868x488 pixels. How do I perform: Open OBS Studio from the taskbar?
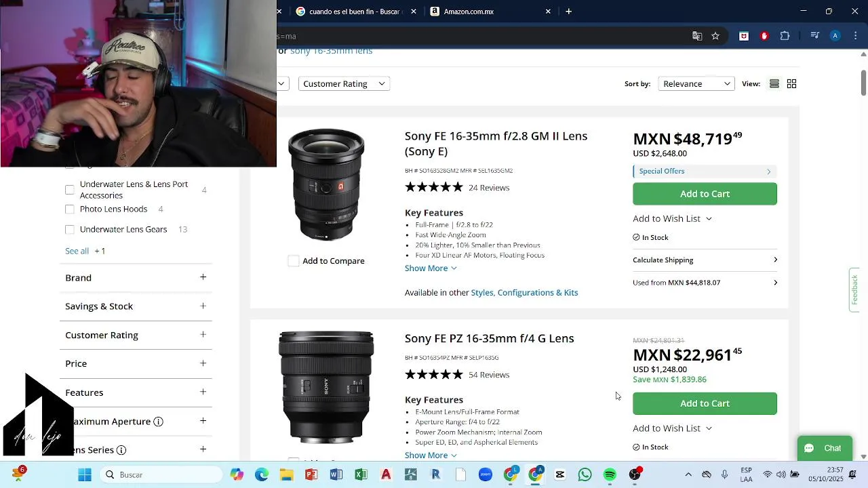(635, 474)
